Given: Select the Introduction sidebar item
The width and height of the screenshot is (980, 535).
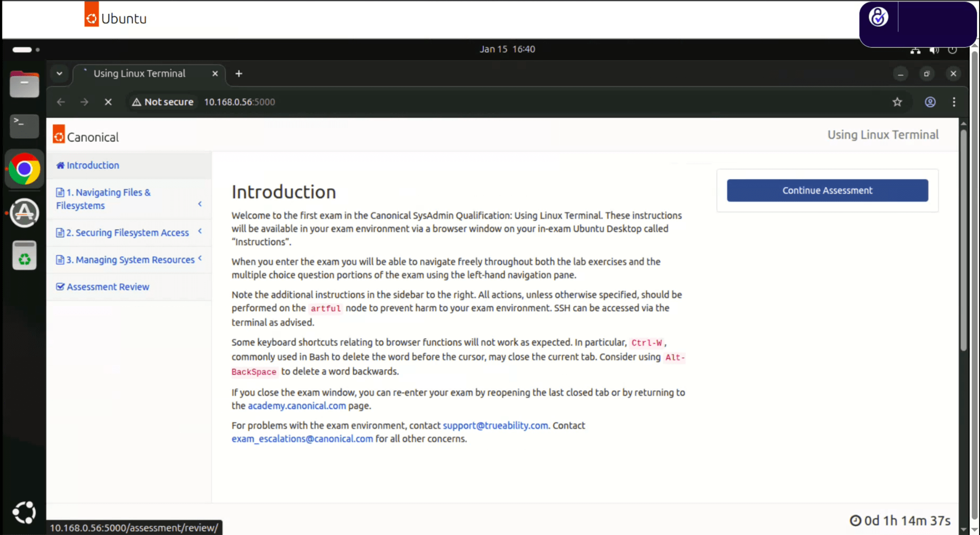Looking at the screenshot, I should coord(93,165).
